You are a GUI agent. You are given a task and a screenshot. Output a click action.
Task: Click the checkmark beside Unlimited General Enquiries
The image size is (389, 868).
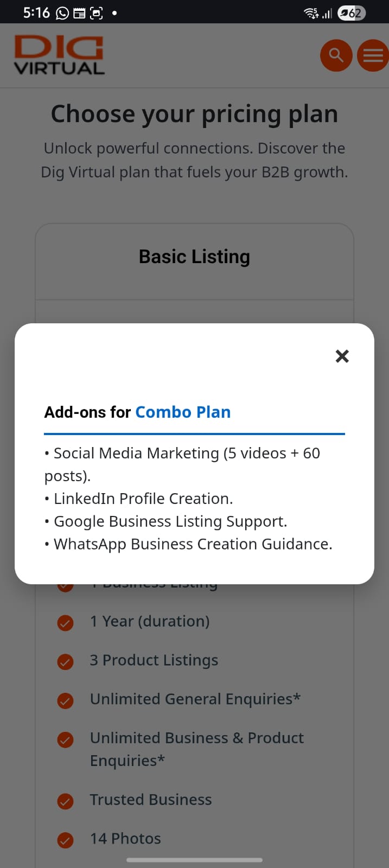coord(66,700)
